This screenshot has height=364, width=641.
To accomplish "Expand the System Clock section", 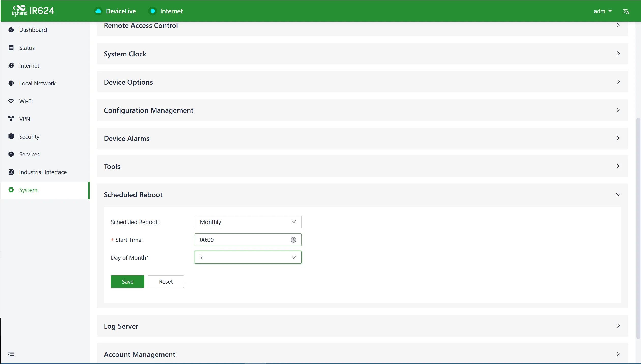I will pos(362,54).
